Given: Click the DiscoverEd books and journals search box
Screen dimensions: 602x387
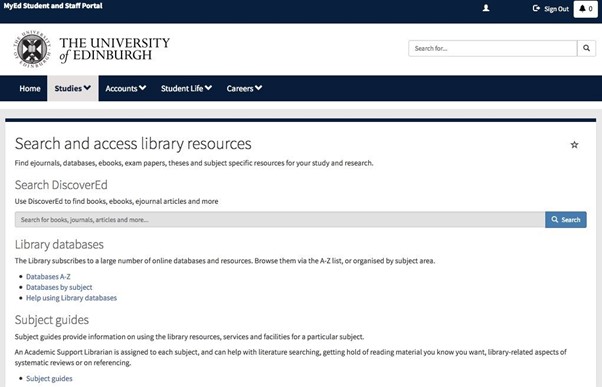Looking at the screenshot, I should 280,220.
